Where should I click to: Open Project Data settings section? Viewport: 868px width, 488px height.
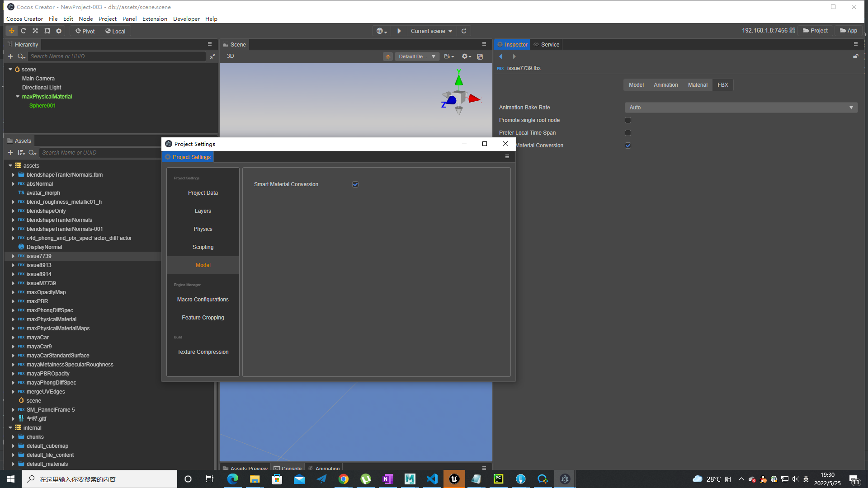203,193
